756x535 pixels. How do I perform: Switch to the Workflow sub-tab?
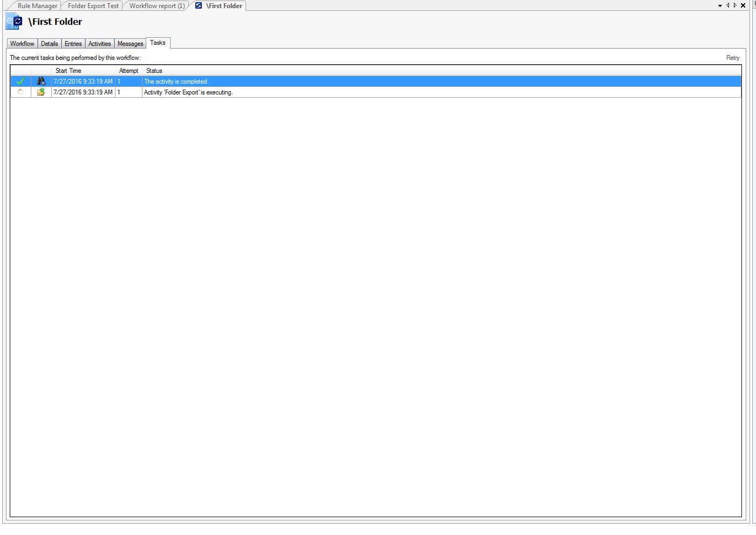22,44
